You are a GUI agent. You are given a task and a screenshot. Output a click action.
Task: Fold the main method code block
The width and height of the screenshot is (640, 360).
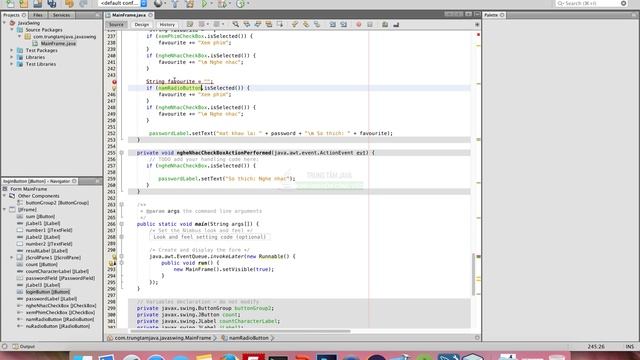(x=122, y=224)
